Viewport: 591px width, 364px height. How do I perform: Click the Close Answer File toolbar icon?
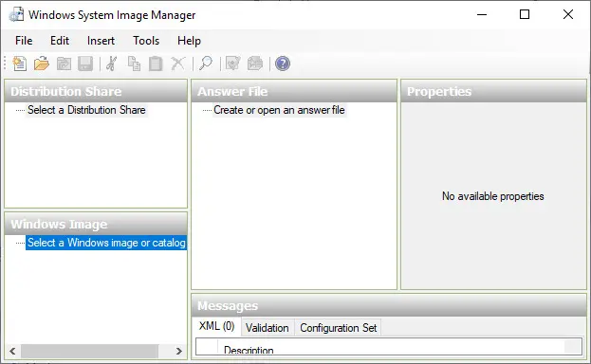[64, 64]
